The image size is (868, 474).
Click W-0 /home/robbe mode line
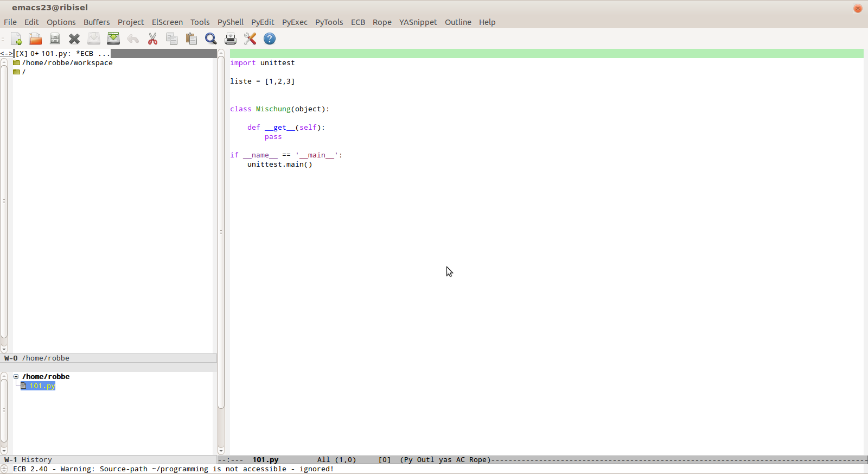tap(108, 358)
